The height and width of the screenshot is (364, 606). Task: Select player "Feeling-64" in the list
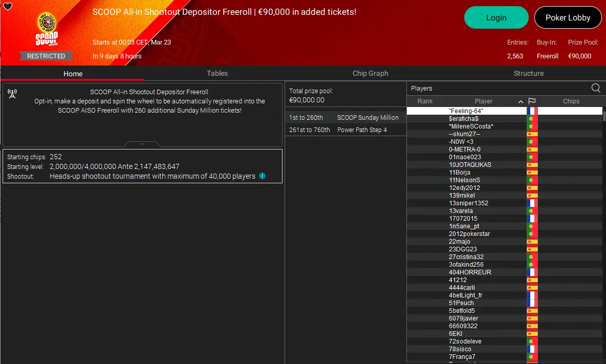pos(504,111)
